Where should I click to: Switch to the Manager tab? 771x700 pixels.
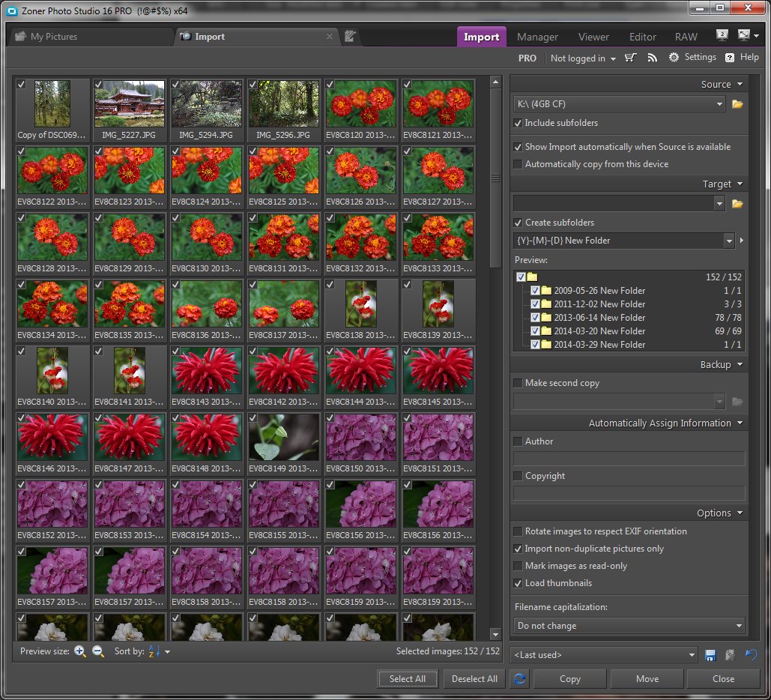tap(537, 37)
